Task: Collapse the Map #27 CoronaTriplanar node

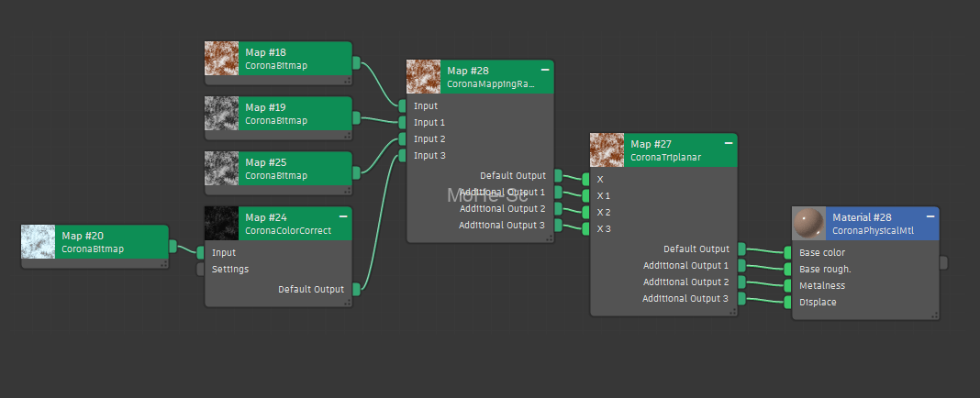Action: [x=729, y=143]
